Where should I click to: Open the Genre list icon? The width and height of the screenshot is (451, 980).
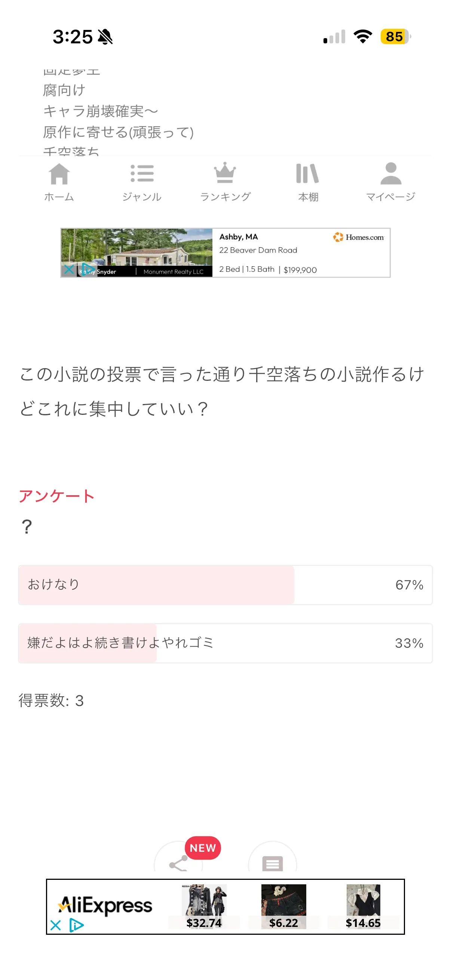click(x=142, y=174)
